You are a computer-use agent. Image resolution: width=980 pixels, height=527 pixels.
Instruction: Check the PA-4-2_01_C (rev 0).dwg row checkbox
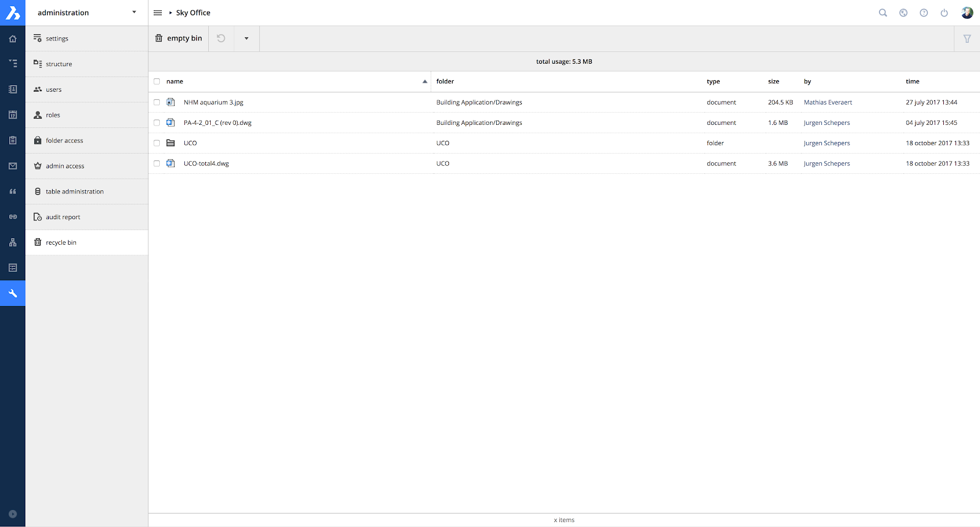(x=157, y=122)
